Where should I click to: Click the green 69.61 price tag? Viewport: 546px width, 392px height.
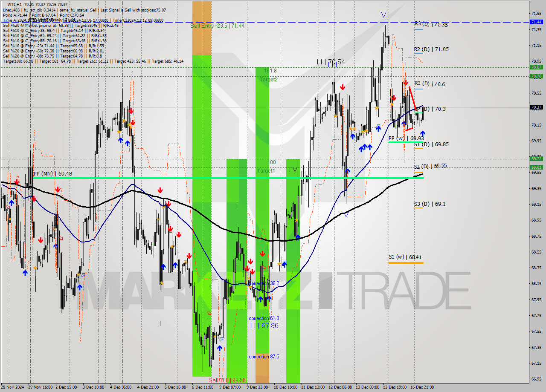536,167
